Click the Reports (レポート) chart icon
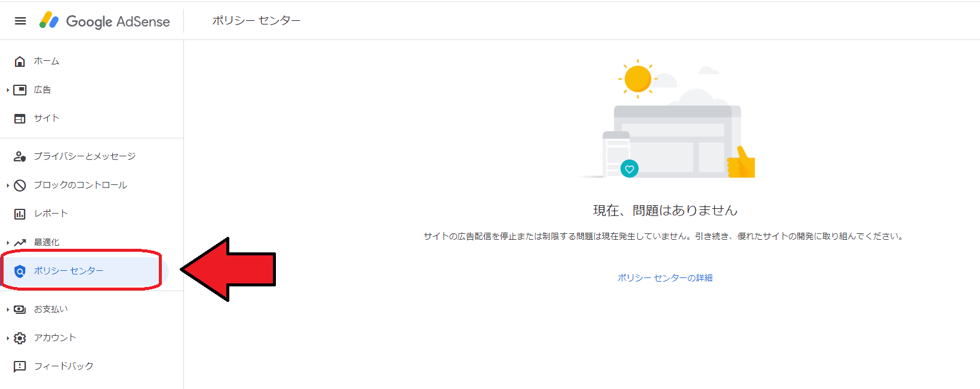 click(x=20, y=214)
